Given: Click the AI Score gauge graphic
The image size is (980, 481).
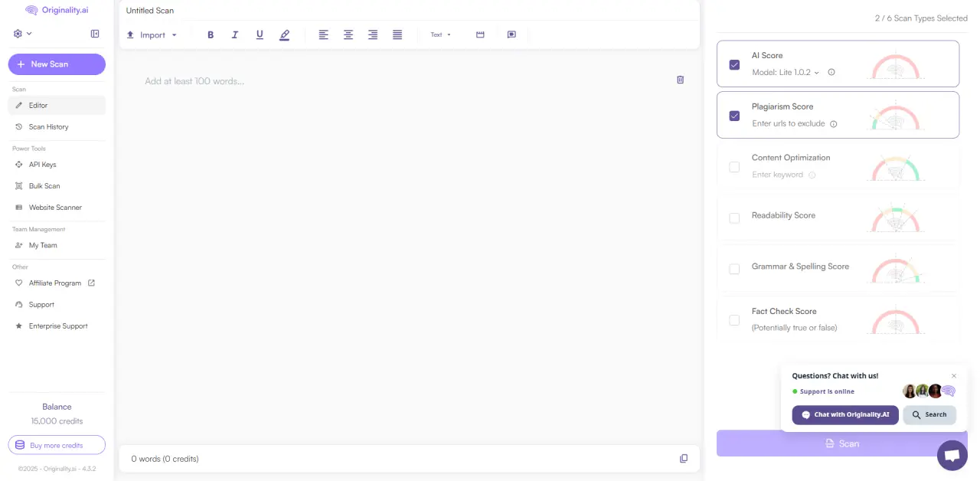Looking at the screenshot, I should coord(897,67).
